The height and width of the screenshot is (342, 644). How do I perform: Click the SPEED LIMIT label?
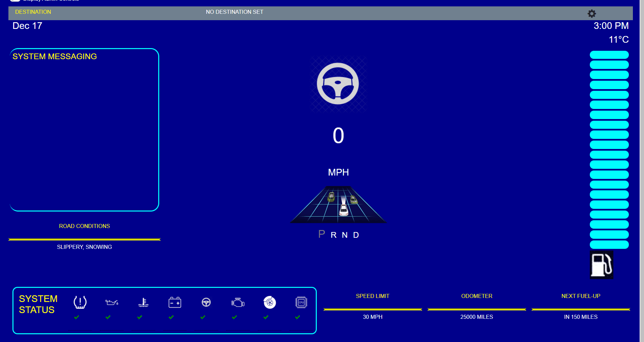click(x=373, y=296)
